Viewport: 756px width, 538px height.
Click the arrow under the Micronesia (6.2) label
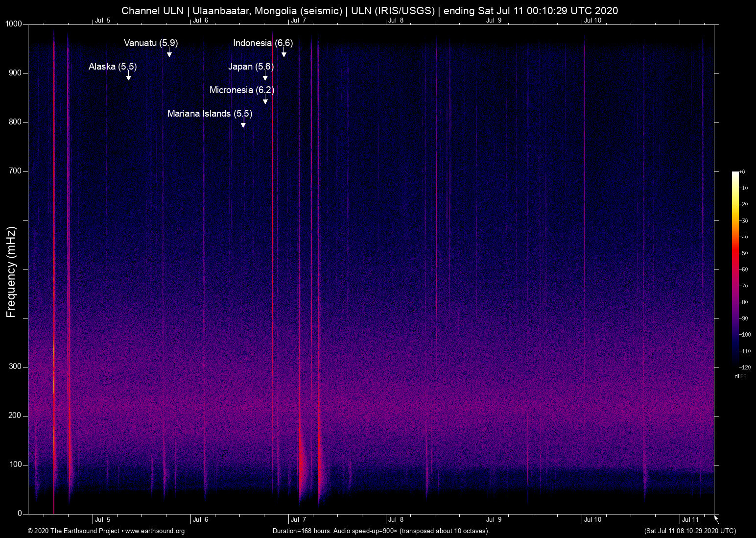click(x=265, y=99)
